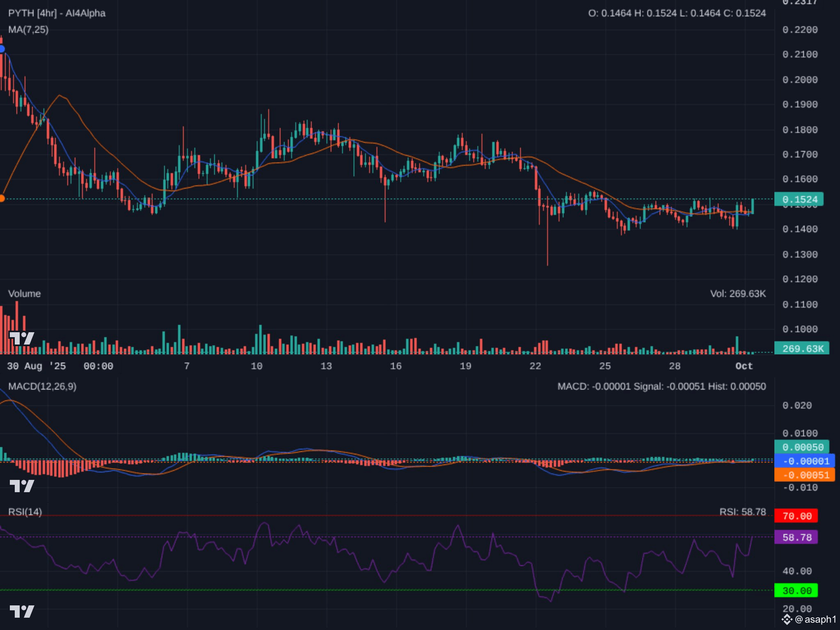Click the orange -0.00051 signal value tag
The height and width of the screenshot is (630, 840).
[804, 475]
